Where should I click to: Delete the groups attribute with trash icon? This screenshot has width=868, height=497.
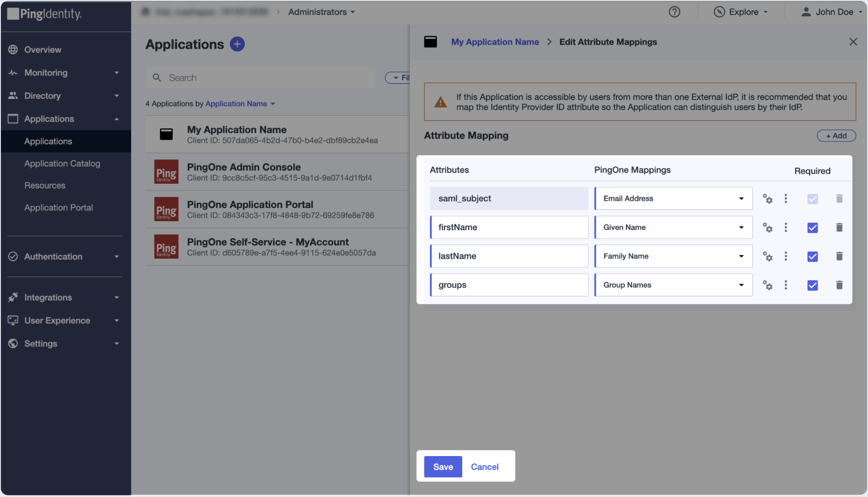point(839,285)
